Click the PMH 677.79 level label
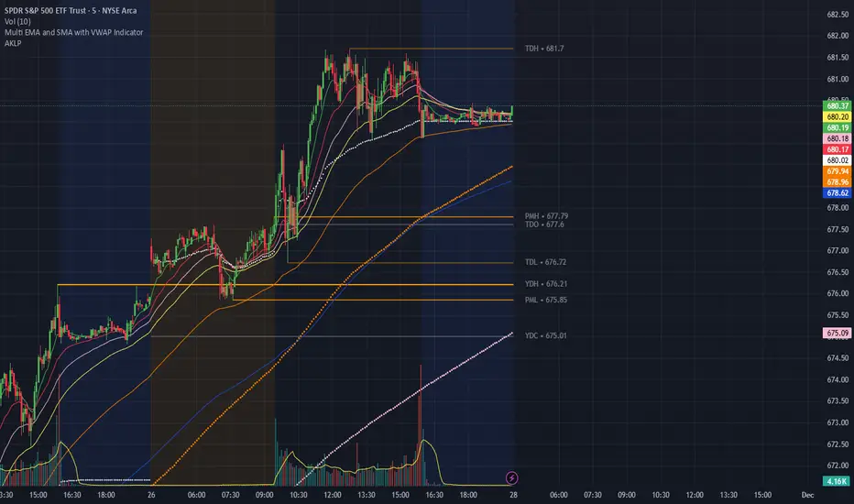 tap(546, 216)
